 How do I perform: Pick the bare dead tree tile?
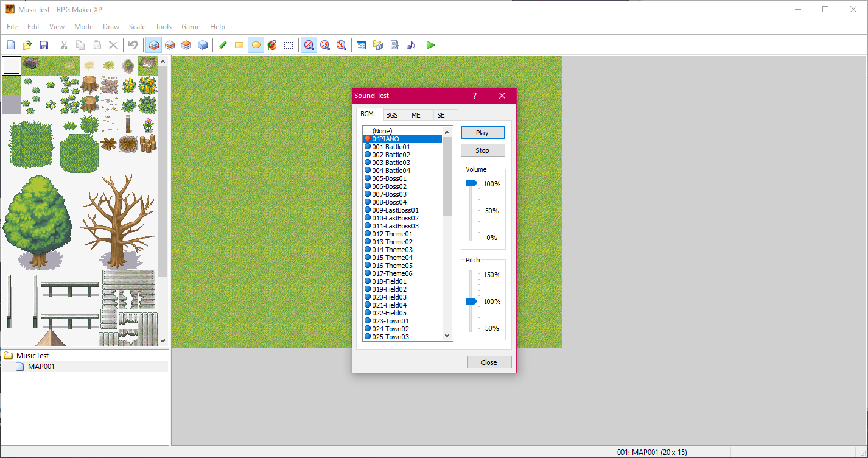click(x=118, y=222)
